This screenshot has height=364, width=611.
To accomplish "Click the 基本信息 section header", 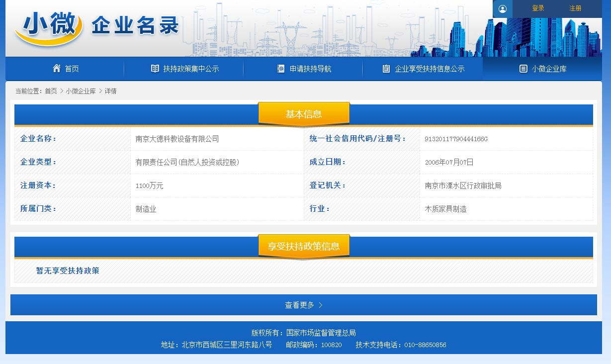I will click(x=304, y=114).
